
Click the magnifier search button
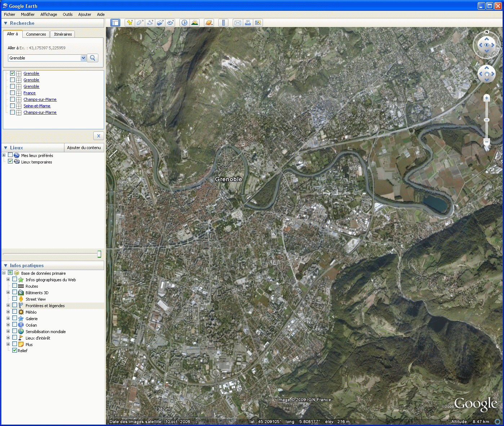click(93, 58)
